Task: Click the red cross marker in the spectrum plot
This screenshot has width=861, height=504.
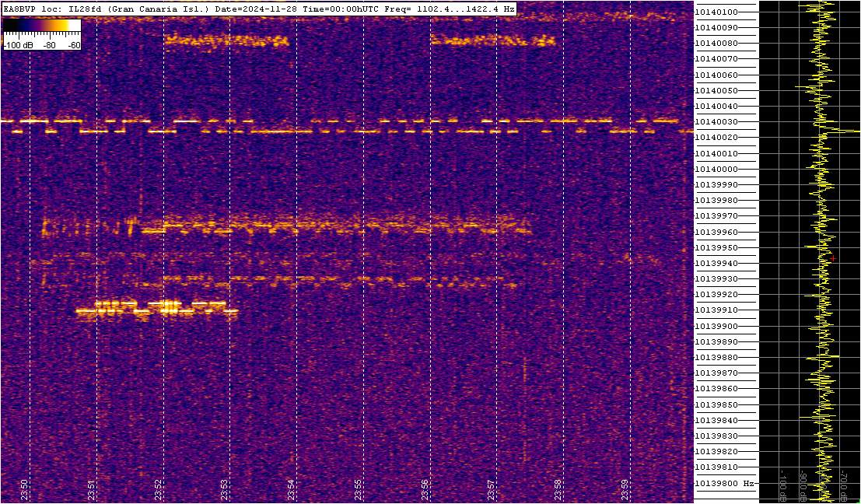Action: tap(833, 258)
